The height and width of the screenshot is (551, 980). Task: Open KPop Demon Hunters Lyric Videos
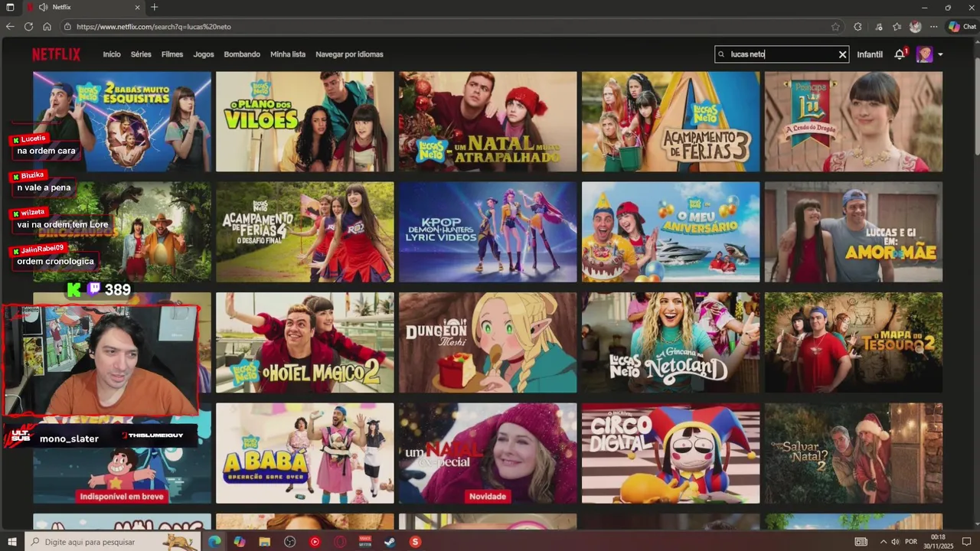(x=488, y=232)
